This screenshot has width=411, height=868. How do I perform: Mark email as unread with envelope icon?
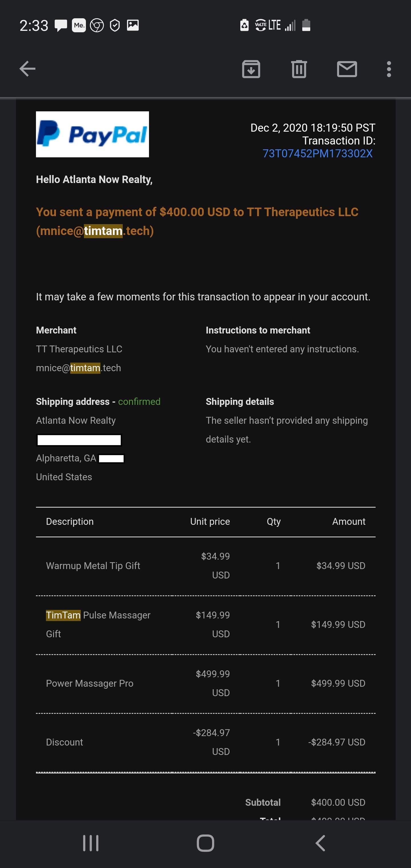(347, 69)
